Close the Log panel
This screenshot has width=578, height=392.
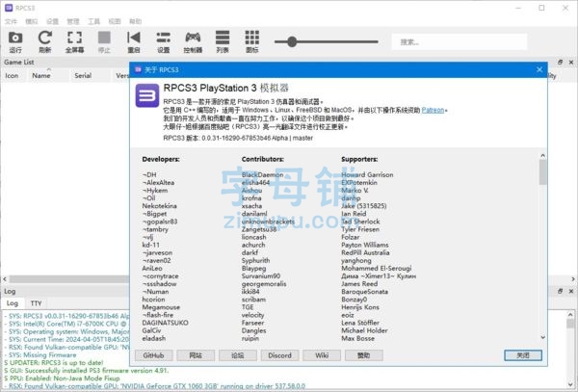click(x=571, y=291)
